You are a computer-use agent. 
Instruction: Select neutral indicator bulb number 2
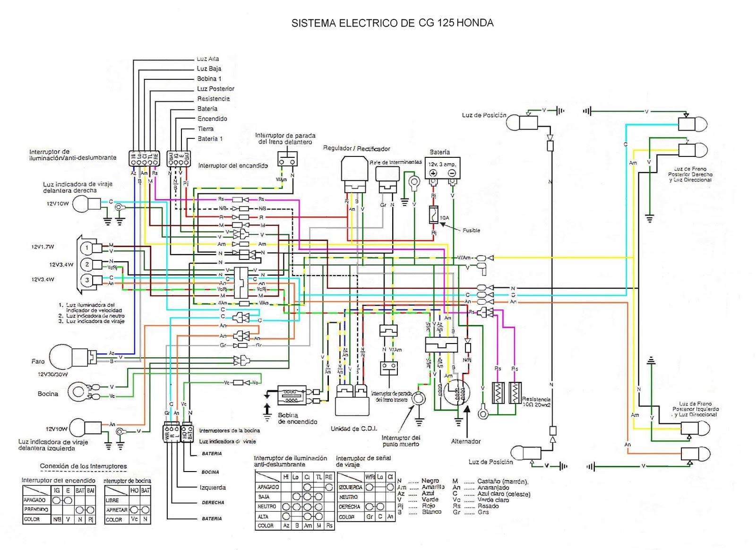[x=91, y=264]
